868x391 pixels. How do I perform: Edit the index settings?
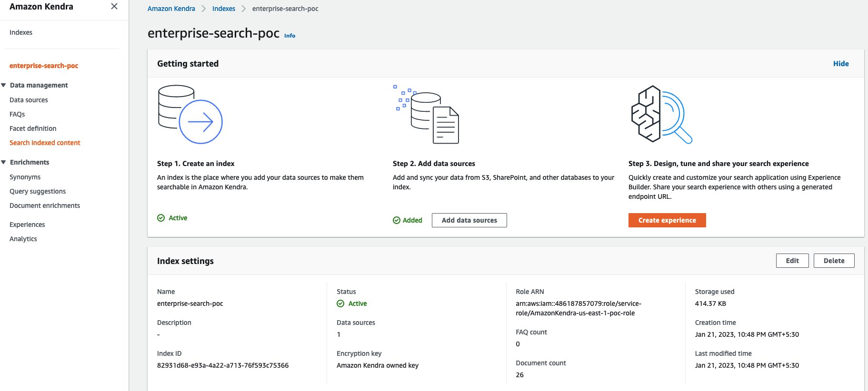[792, 261]
